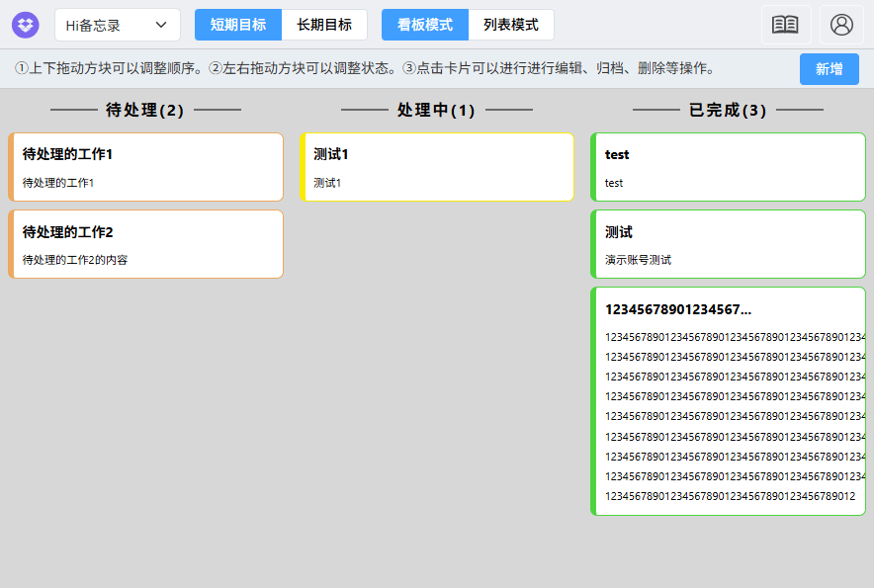The width and height of the screenshot is (874, 588).
Task: Open the 测试 card with 演示账号测试
Action: click(729, 244)
